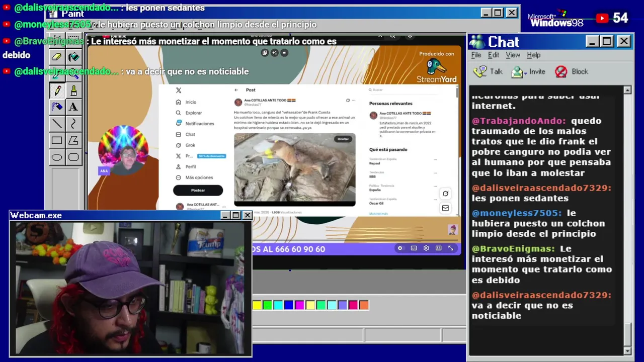Select the Pencil tool in Paint
This screenshot has height=362, width=644.
[x=57, y=90]
